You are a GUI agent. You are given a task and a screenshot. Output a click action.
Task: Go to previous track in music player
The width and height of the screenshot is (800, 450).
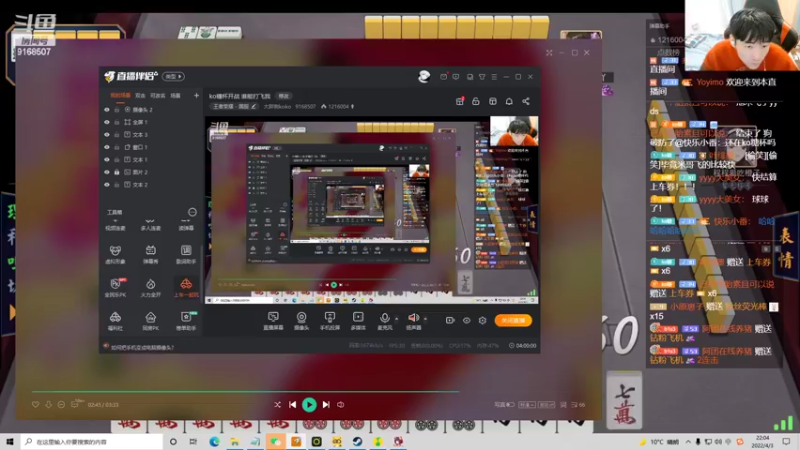point(292,405)
